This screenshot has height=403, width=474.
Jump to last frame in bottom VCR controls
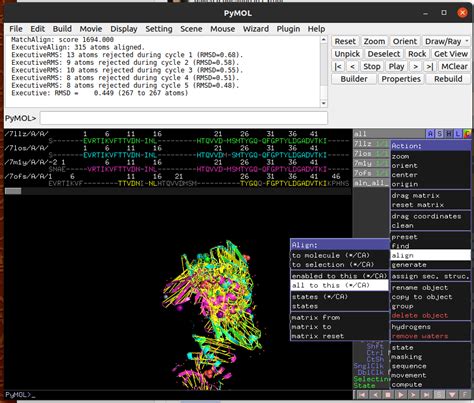[426, 395]
